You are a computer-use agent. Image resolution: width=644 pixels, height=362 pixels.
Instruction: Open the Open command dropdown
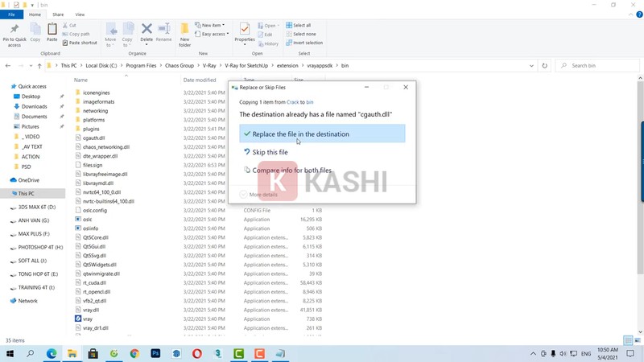click(x=269, y=26)
